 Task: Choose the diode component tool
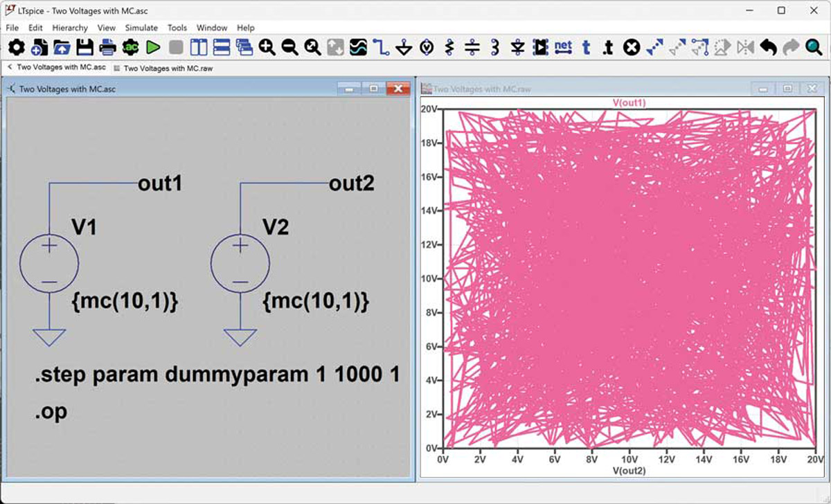click(517, 47)
